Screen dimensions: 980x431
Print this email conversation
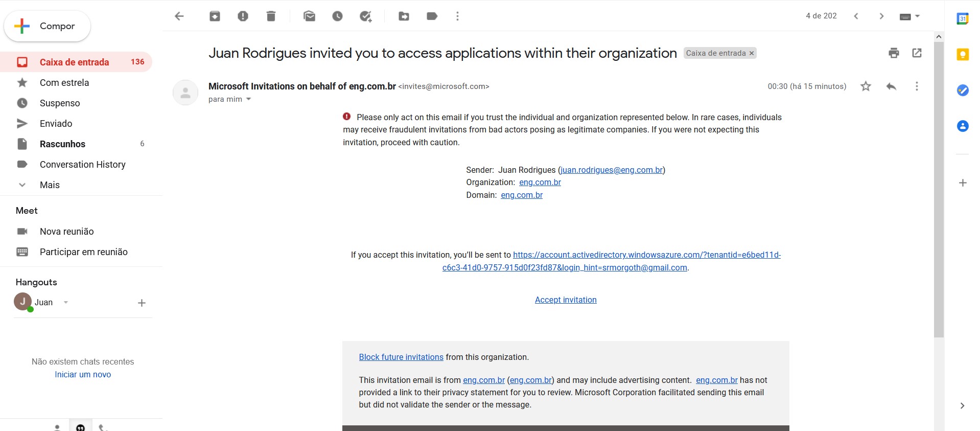tap(894, 53)
